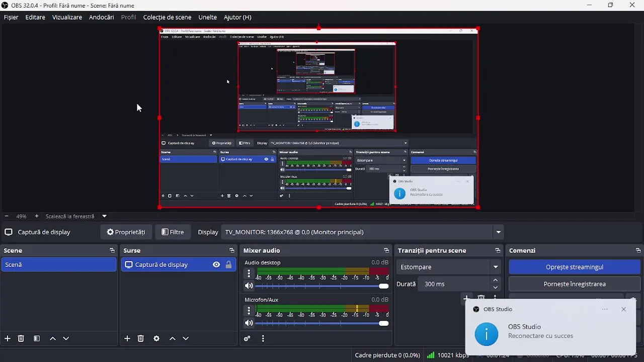Viewport: 644px width, 362px height.
Task: Click the 300 ms duration field
Action: pos(454,284)
